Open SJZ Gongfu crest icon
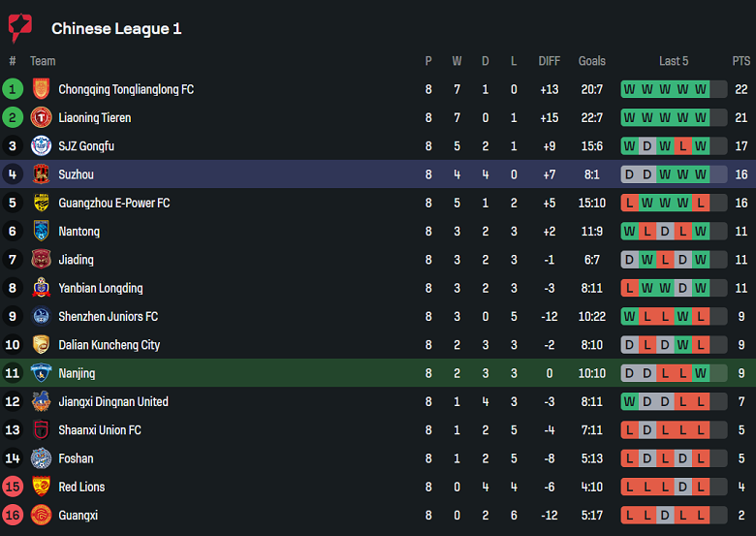Viewport: 756px width, 536px height. [41, 146]
